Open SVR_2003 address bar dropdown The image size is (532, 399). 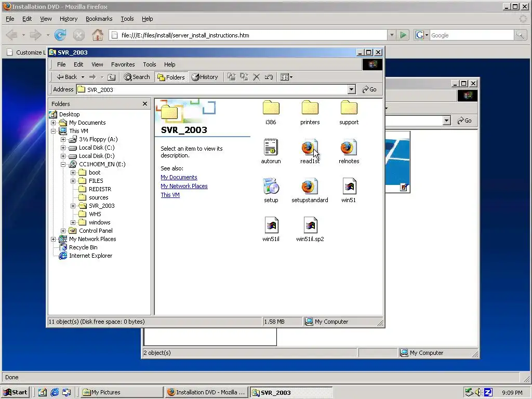[x=352, y=89]
